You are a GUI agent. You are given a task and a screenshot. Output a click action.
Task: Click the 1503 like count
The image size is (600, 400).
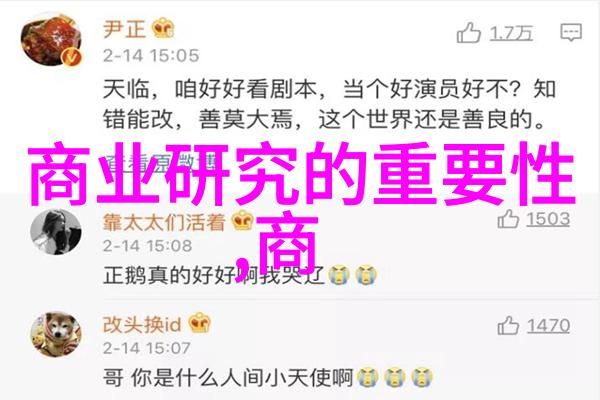(x=548, y=220)
